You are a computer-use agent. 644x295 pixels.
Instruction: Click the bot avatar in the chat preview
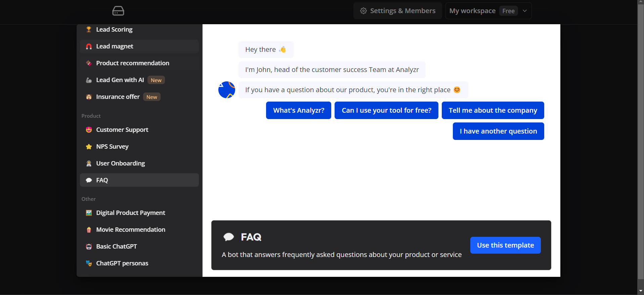point(227,90)
